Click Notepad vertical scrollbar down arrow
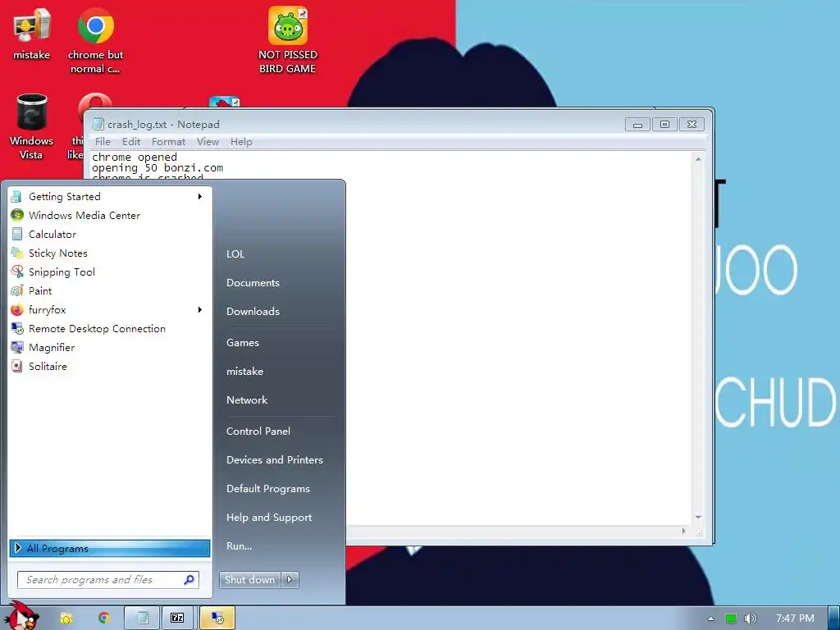The height and width of the screenshot is (630, 840). click(x=698, y=517)
